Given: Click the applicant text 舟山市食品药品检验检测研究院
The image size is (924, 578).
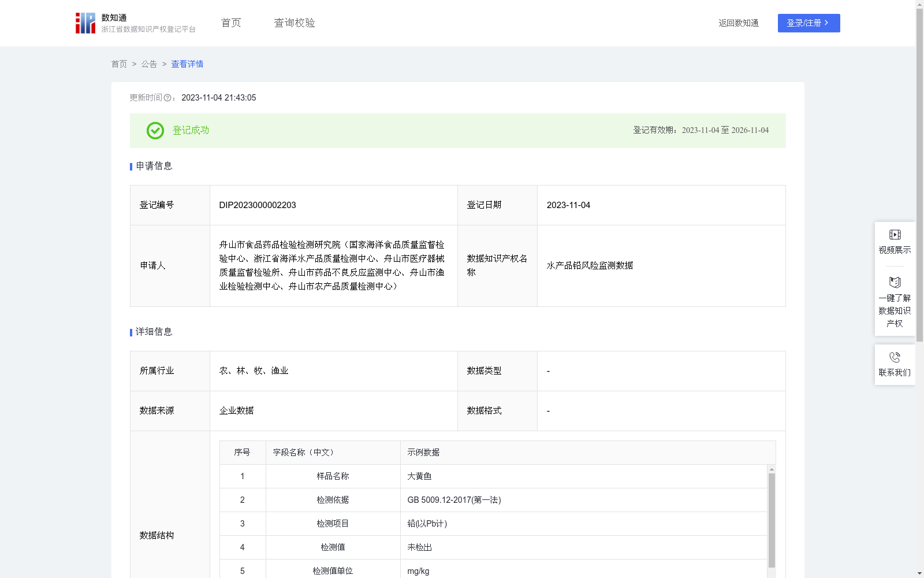Looking at the screenshot, I should (280, 245).
